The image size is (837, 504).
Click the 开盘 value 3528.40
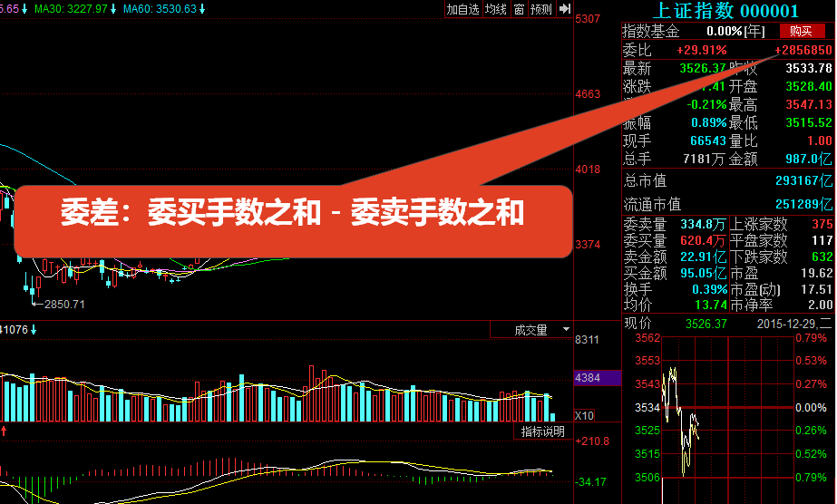pyautogui.click(x=809, y=86)
